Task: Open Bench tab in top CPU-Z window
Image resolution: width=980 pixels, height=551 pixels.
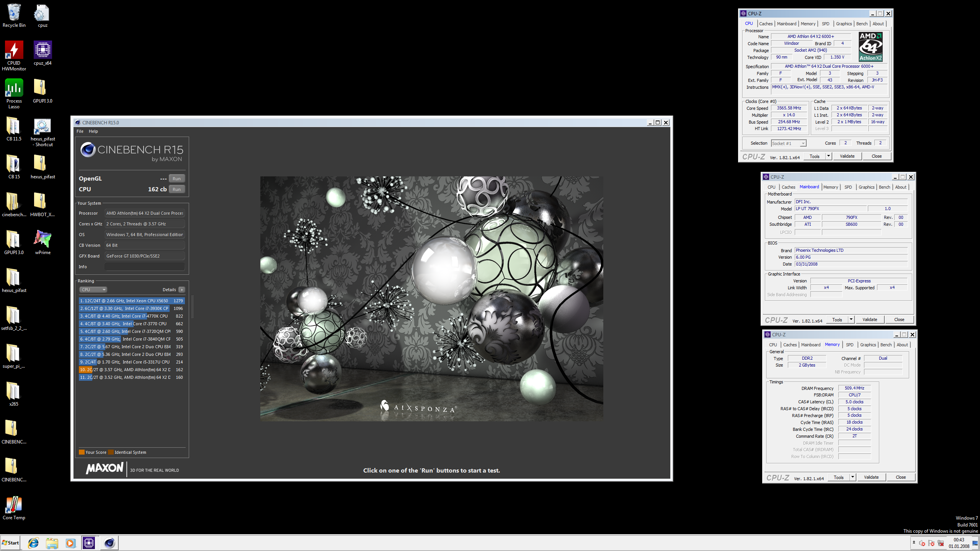Action: pos(862,24)
